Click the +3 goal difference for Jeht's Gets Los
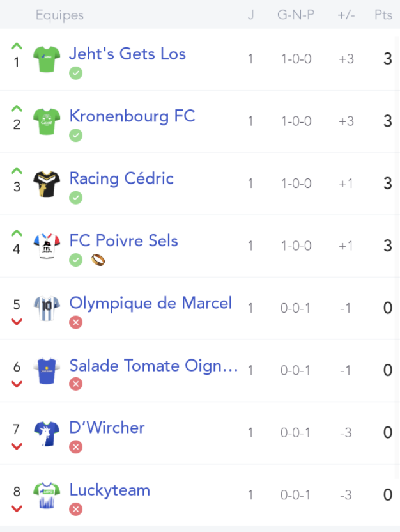 click(x=346, y=59)
